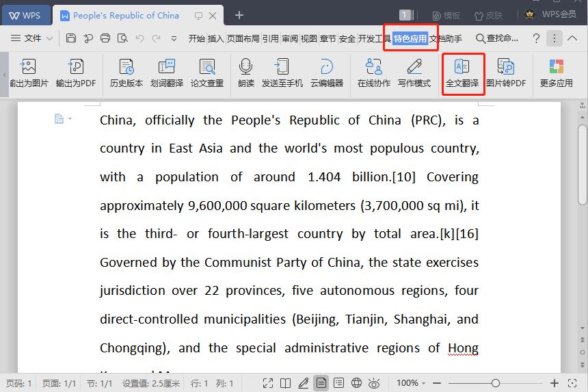Image resolution: width=588 pixels, height=392 pixels.
Task: Open 图片转PDF image to PDF tool
Action: (506, 73)
